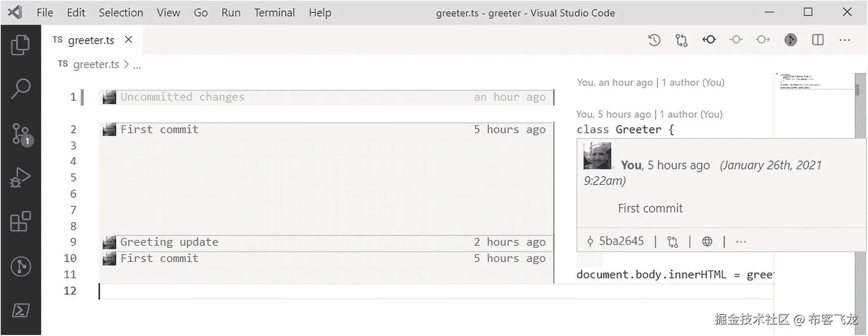
Task: Open previous revision arrow-commit icon
Action: (709, 40)
